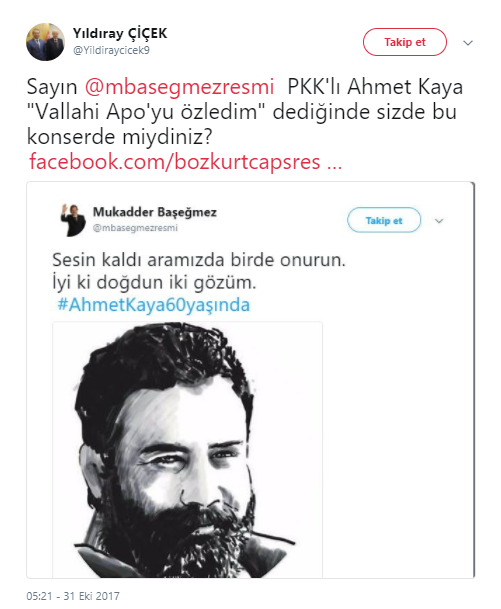Screen dimensions: 501x609
Task: Open Yıldıray ÇİÇEK's profile avatar
Action: 45,42
